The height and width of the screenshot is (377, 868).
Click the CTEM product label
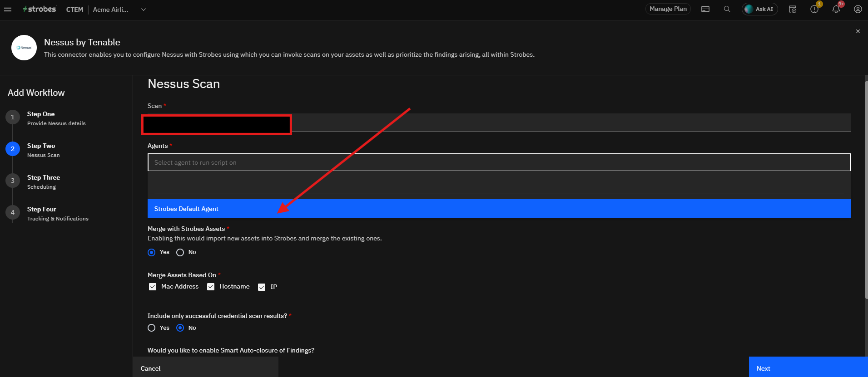tap(74, 10)
